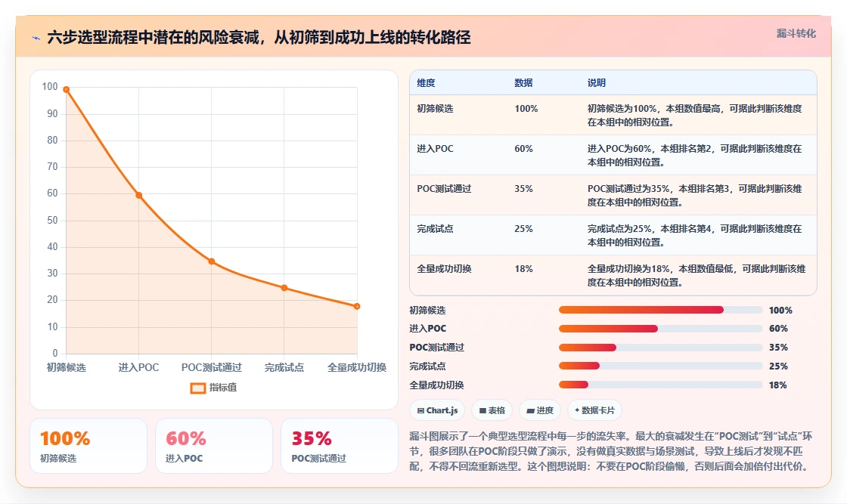Click the 数据卡片 chip
847x504 pixels.
(x=594, y=410)
